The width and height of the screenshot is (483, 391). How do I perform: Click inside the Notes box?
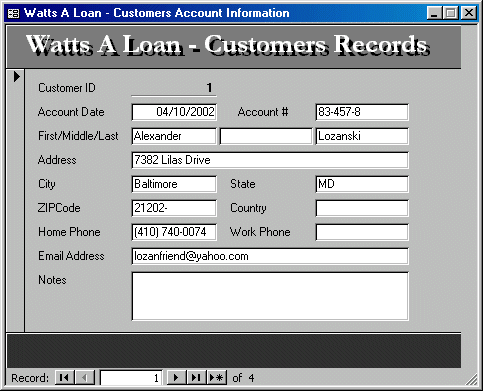click(270, 296)
